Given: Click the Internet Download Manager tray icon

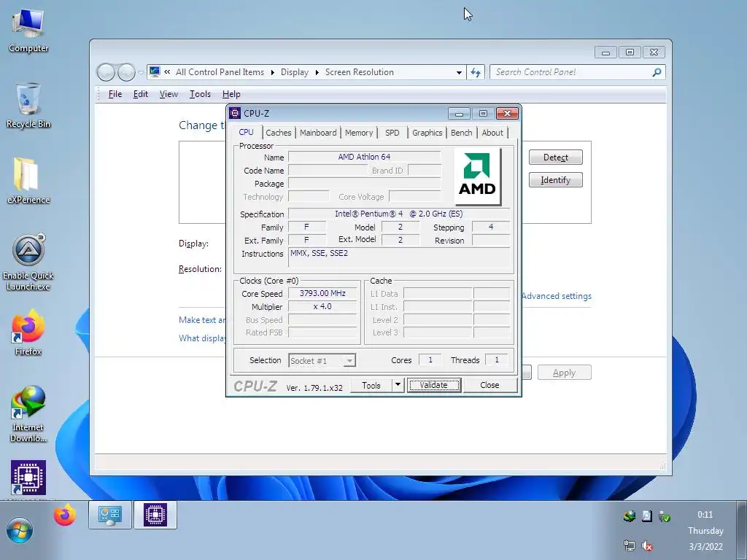Looking at the screenshot, I should [630, 516].
